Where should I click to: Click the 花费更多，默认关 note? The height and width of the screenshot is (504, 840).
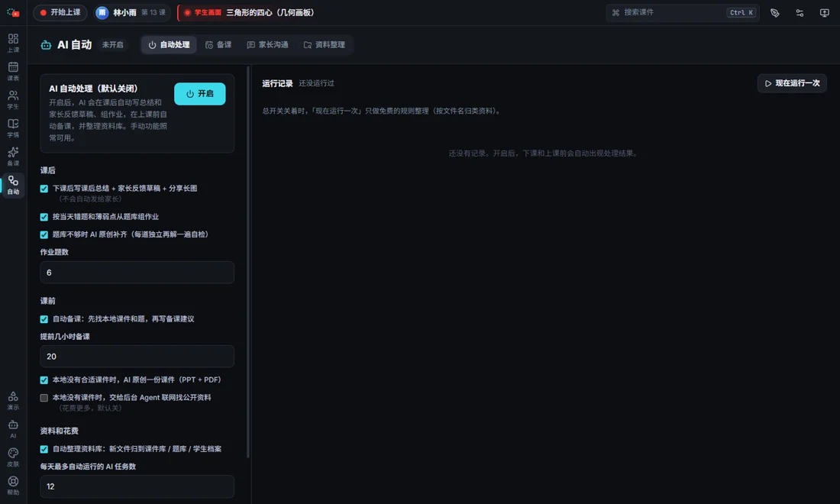90,408
